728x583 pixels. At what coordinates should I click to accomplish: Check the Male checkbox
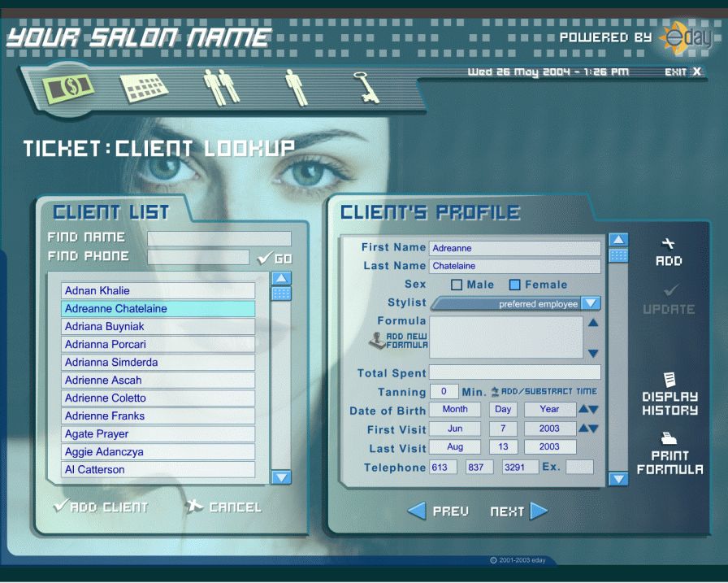[x=457, y=285]
